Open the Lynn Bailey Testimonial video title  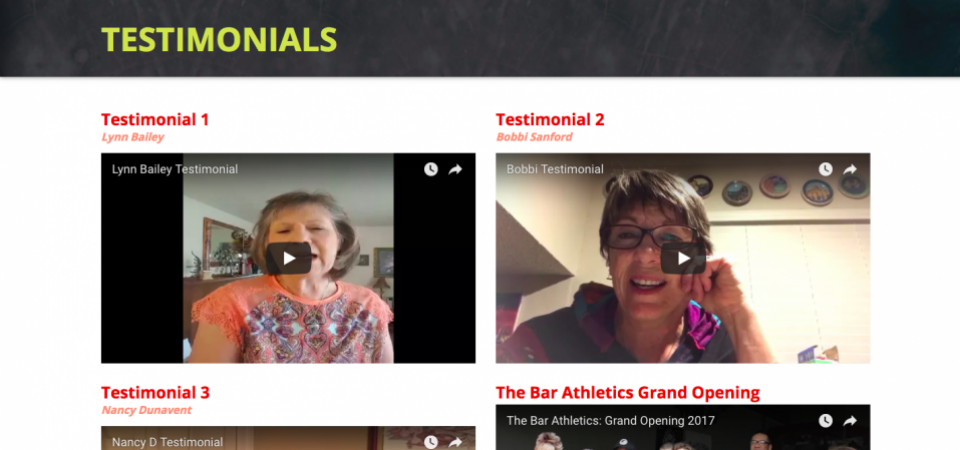pyautogui.click(x=175, y=170)
